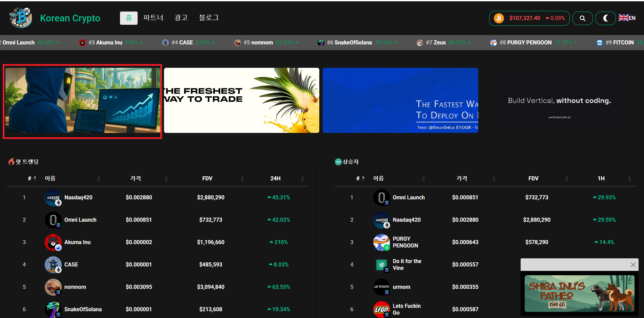Open PURGY PENGOON name in gainers table
This screenshot has width=644, height=318.
click(x=405, y=242)
